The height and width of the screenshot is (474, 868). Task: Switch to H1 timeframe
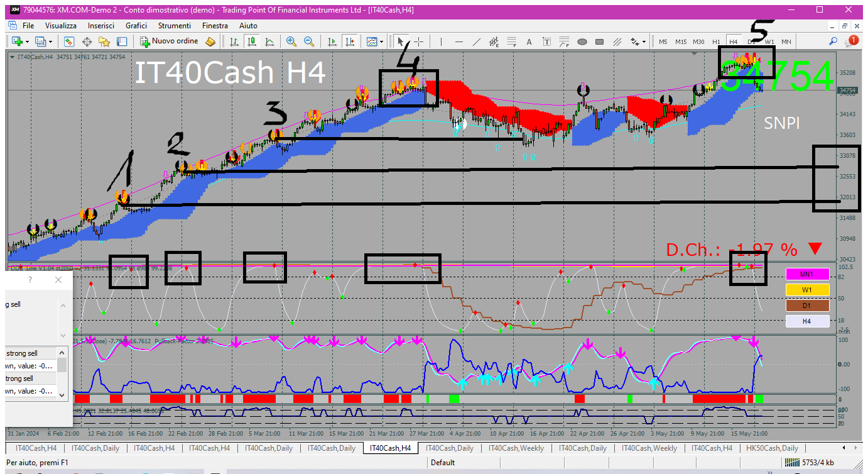(716, 41)
